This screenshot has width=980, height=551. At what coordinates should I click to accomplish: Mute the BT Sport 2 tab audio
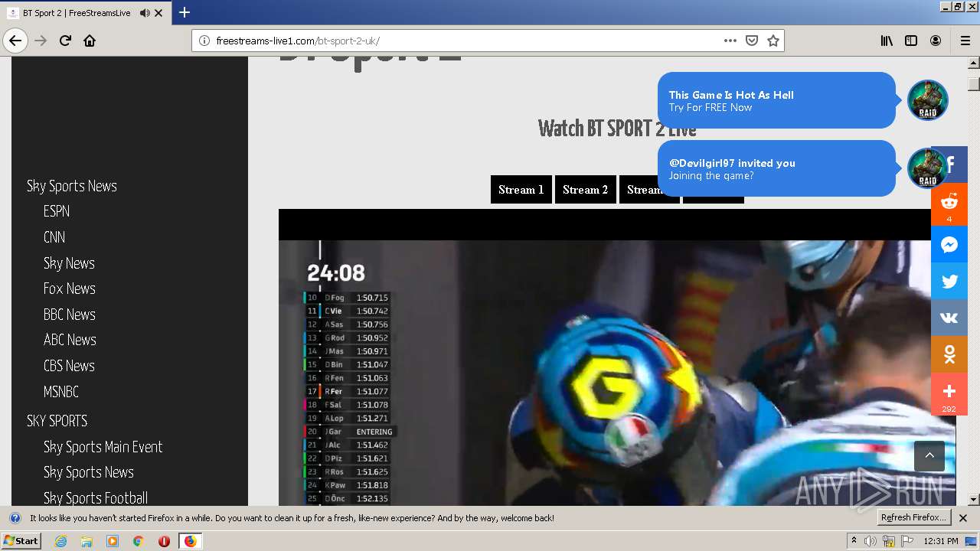[145, 13]
